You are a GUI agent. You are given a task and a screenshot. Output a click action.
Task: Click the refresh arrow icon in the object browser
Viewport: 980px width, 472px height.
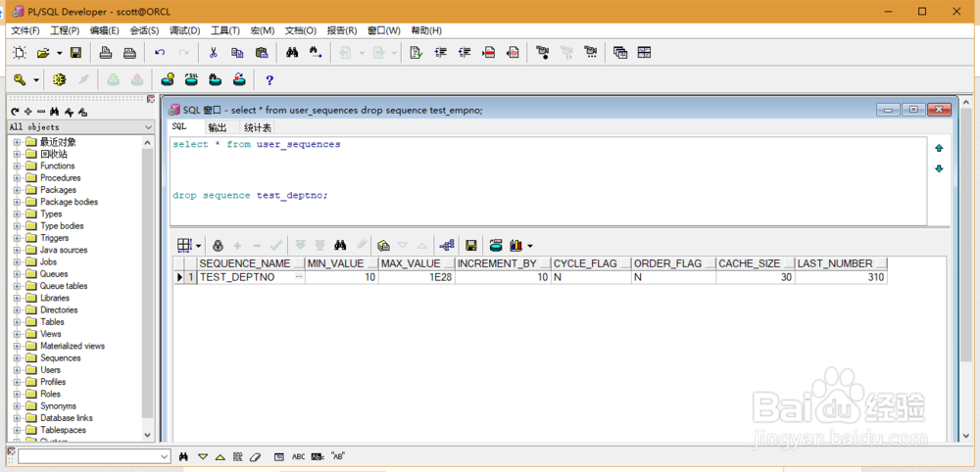pos(15,112)
